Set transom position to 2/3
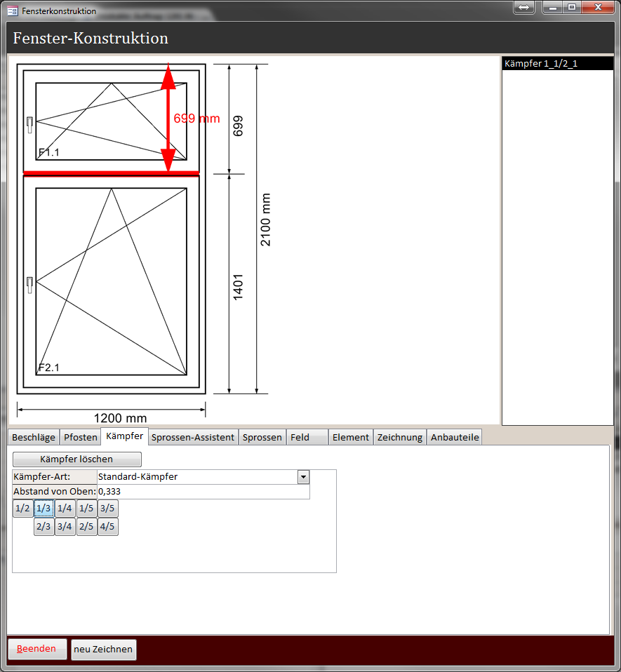Image resolution: width=621 pixels, height=672 pixels. tap(44, 526)
